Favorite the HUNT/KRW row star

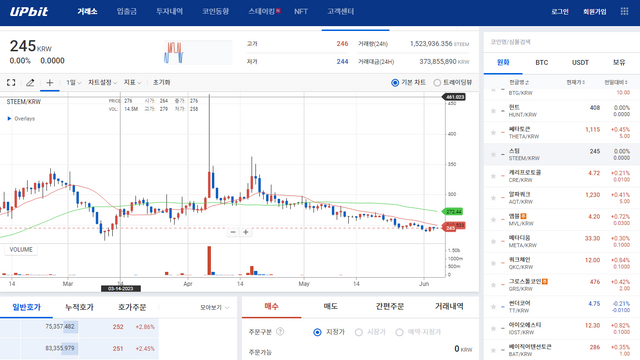(x=493, y=111)
